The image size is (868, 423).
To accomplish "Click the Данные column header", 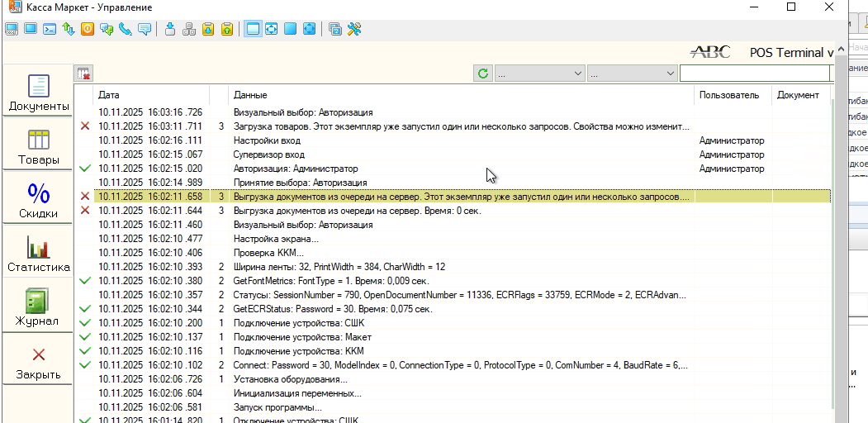I will coord(461,95).
